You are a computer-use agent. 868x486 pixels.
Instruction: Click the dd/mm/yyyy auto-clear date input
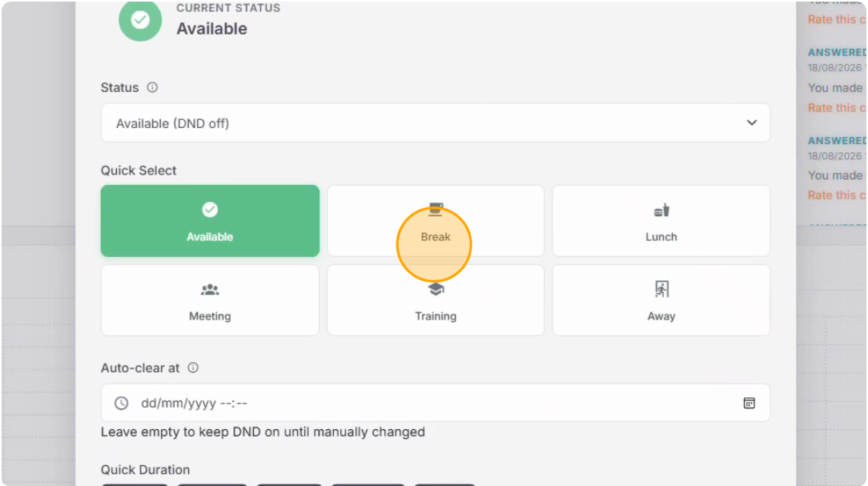(435, 403)
